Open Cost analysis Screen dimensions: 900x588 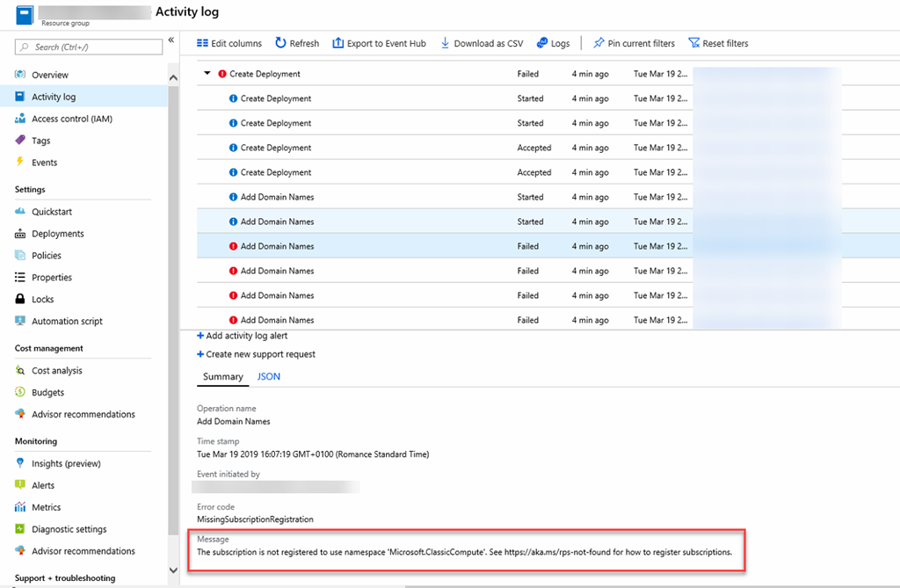click(x=57, y=370)
